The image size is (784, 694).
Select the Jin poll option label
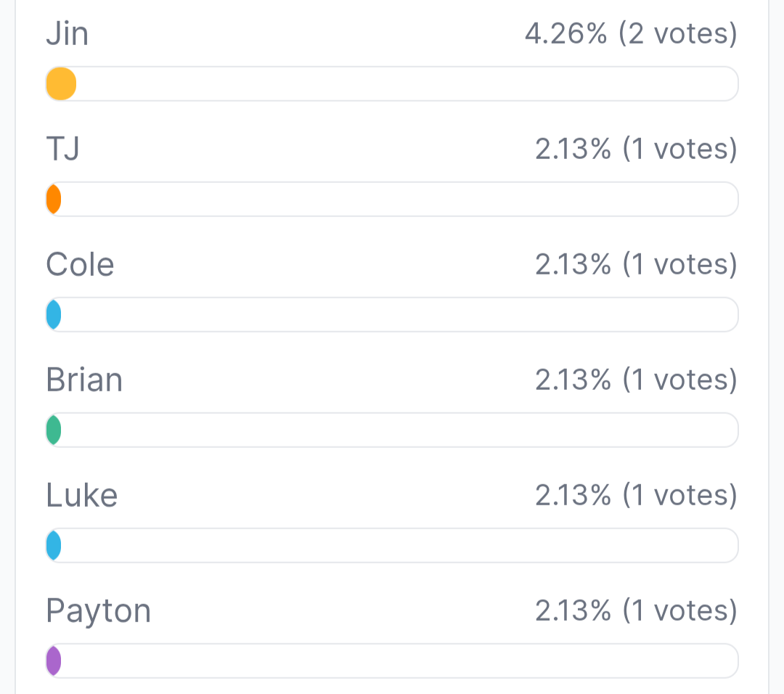(67, 33)
